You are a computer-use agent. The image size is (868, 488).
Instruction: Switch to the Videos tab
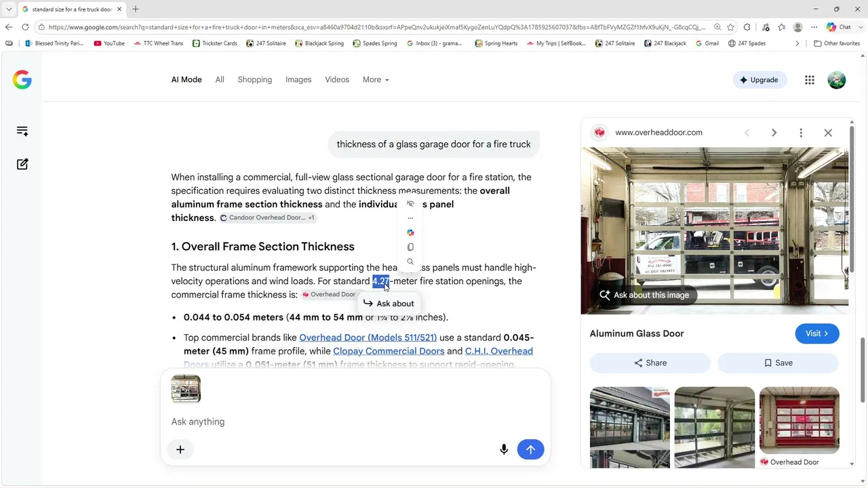point(337,79)
